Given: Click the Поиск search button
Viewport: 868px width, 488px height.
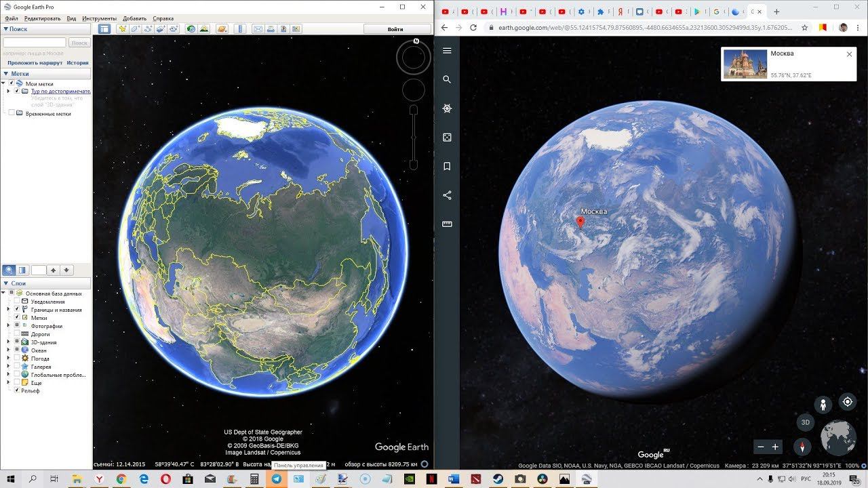Looking at the screenshot, I should [79, 43].
